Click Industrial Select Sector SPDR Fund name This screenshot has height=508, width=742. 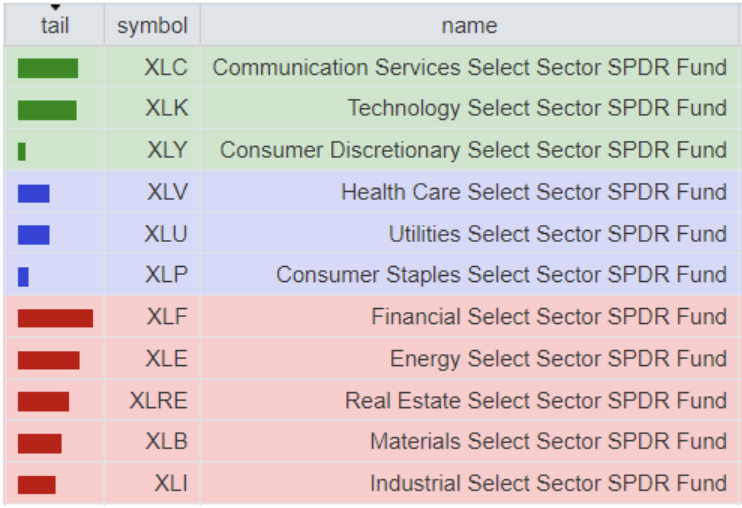pyautogui.click(x=548, y=484)
